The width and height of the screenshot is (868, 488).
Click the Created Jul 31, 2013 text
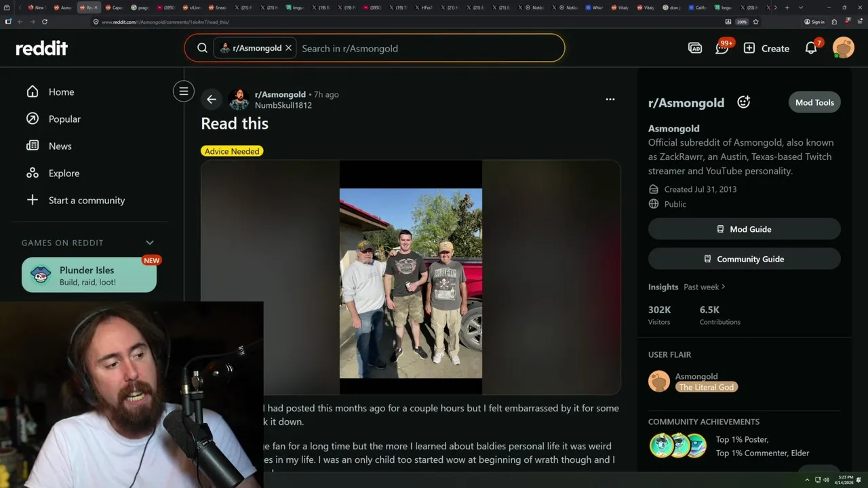[700, 189]
